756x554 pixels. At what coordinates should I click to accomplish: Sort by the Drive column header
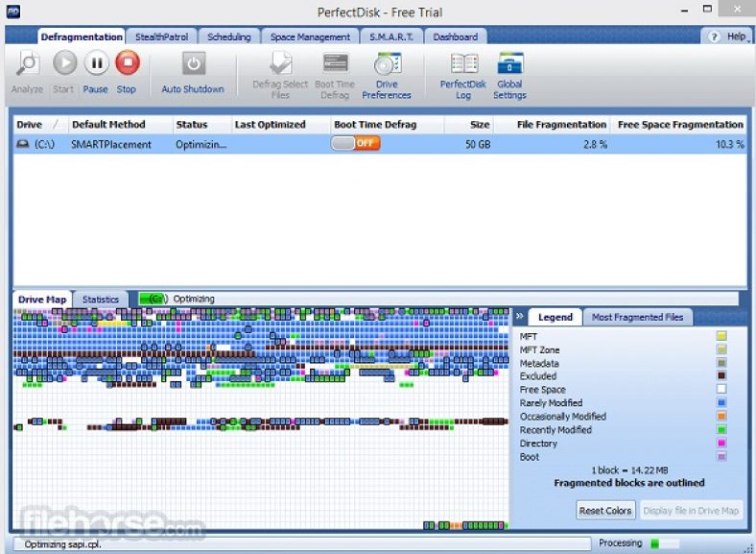pyautogui.click(x=30, y=125)
